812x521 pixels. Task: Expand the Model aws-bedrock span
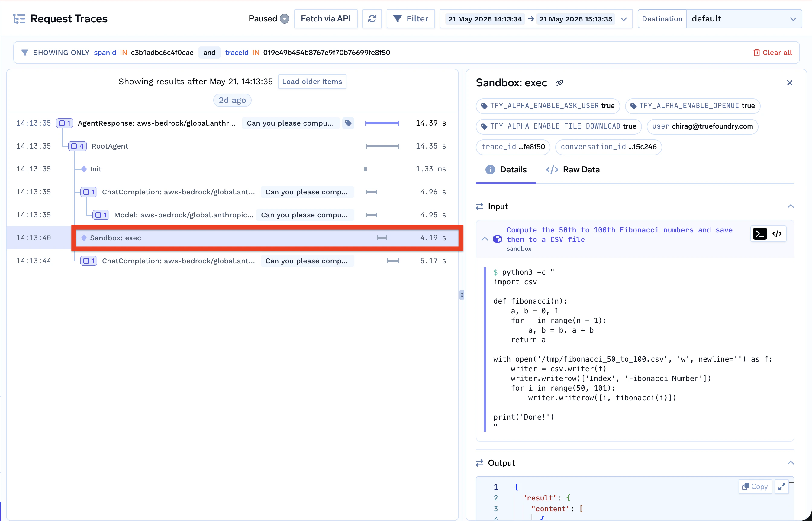coord(101,215)
